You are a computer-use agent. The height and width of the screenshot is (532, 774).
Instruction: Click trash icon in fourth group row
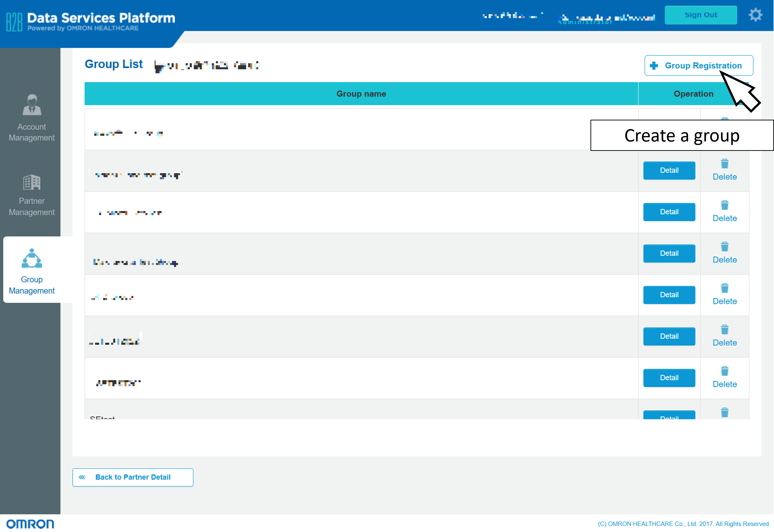point(724,247)
